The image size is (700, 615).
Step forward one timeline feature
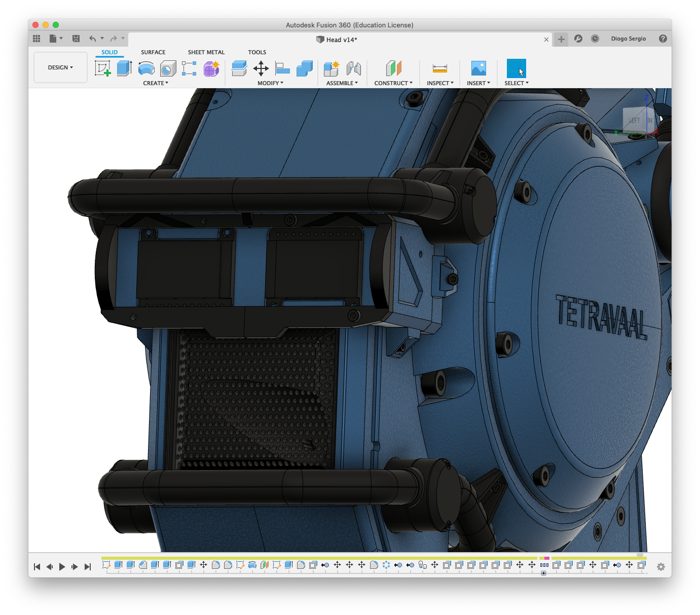click(x=75, y=567)
